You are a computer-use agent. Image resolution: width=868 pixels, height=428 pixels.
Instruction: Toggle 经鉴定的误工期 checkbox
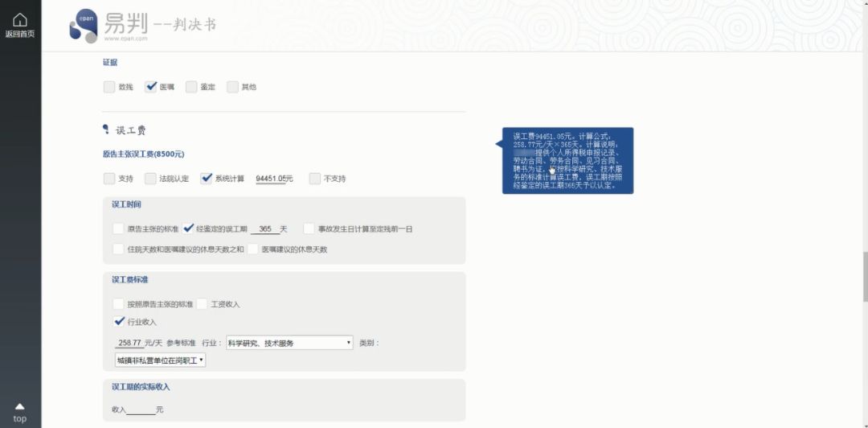point(188,228)
